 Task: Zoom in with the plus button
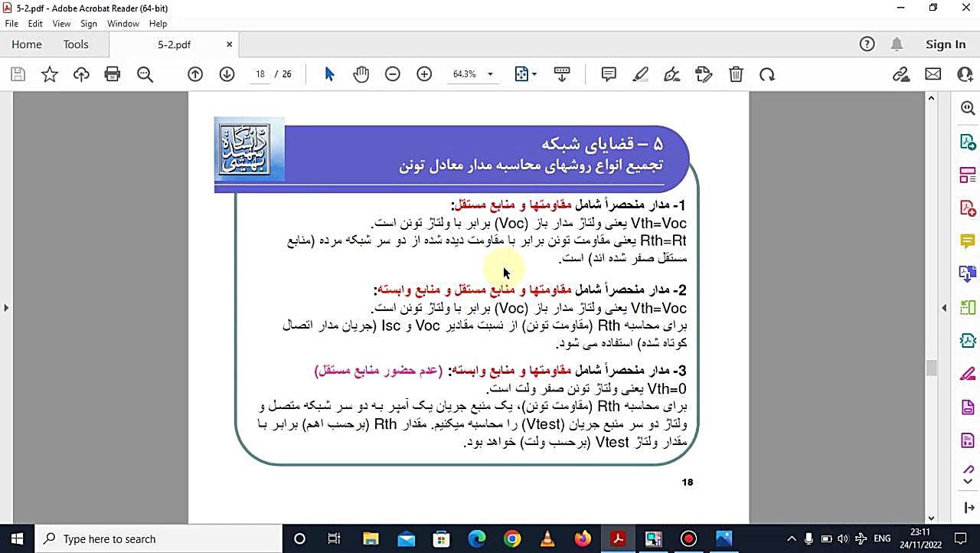(x=424, y=74)
